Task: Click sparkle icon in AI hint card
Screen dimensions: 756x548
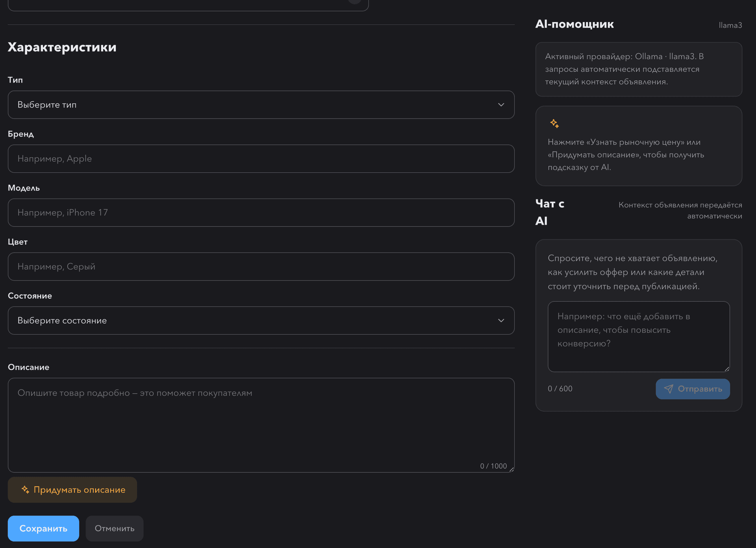Action: pos(554,124)
